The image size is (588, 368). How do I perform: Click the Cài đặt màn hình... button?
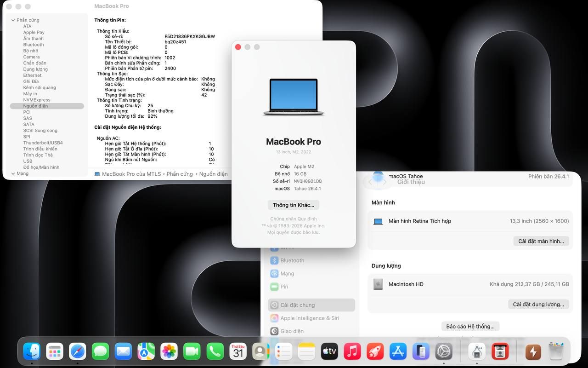[x=541, y=241]
